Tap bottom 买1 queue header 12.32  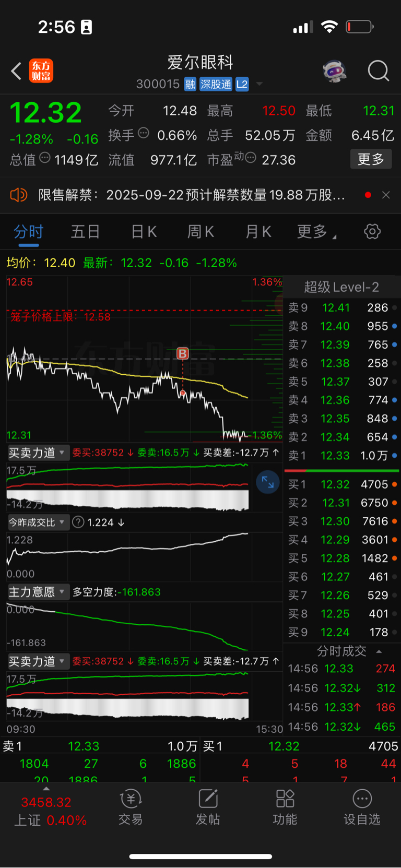[x=301, y=746]
